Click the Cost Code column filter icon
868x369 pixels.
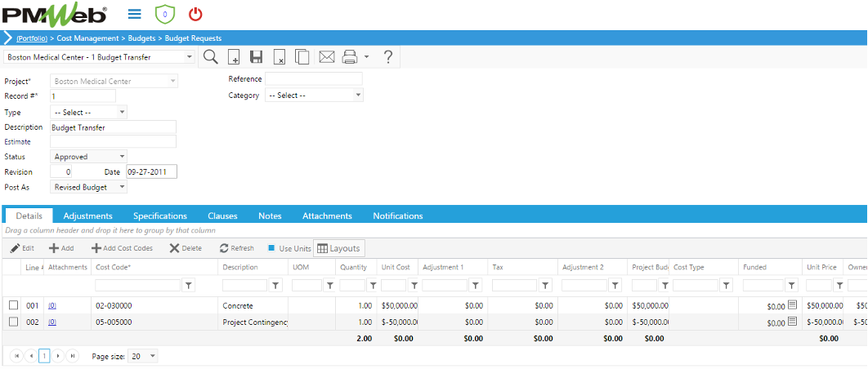189,286
